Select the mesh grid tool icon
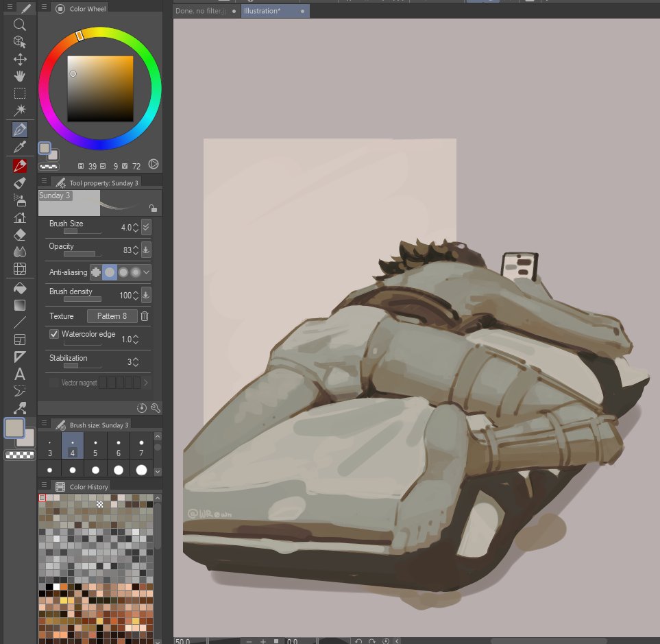Image resolution: width=660 pixels, height=644 pixels. click(x=20, y=269)
